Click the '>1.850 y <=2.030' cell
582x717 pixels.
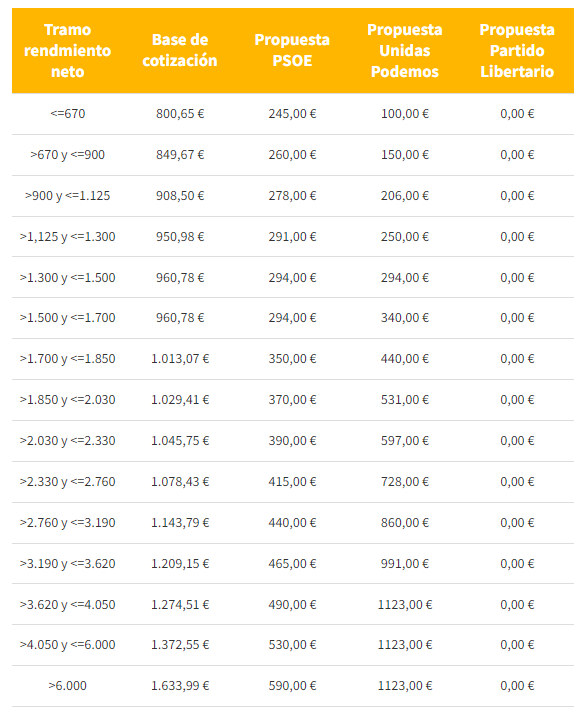point(68,400)
